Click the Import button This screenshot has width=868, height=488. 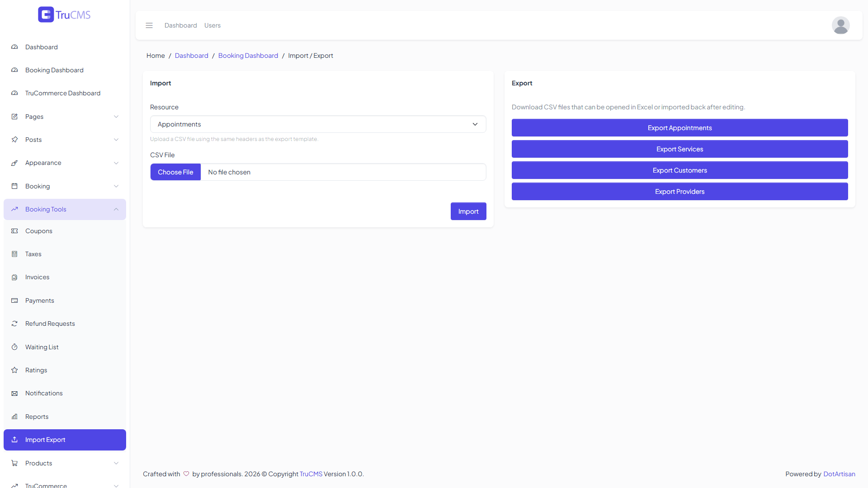(468, 211)
